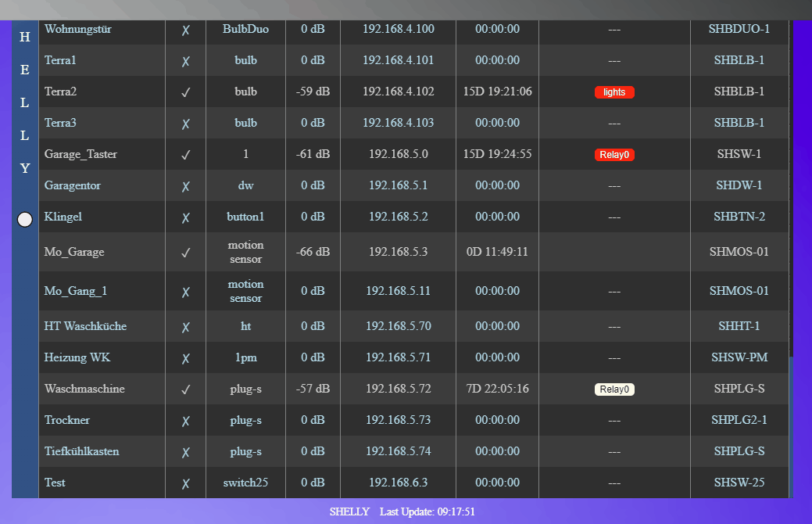812x524 pixels.
Task: Click the offline X icon for Trockner
Action: click(x=186, y=421)
